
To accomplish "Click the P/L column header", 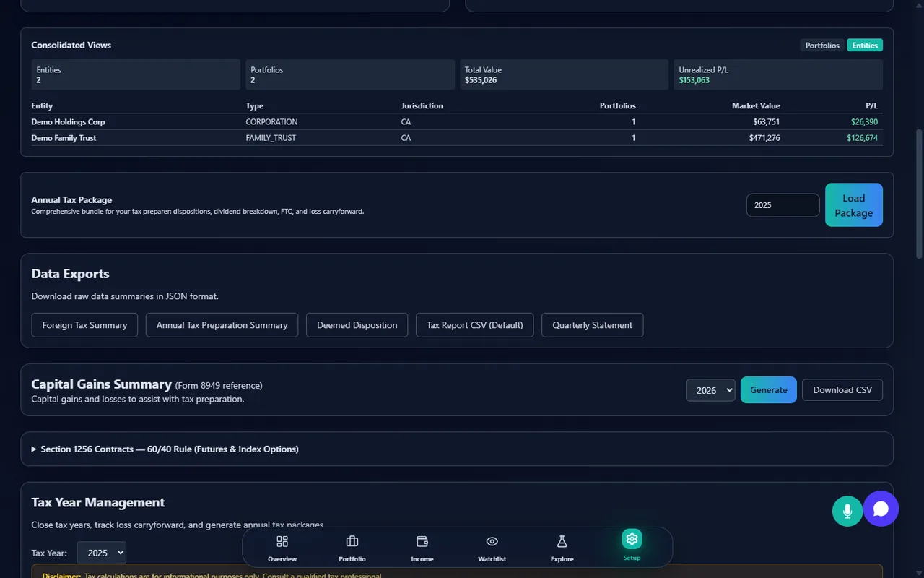I will pyautogui.click(x=872, y=106).
